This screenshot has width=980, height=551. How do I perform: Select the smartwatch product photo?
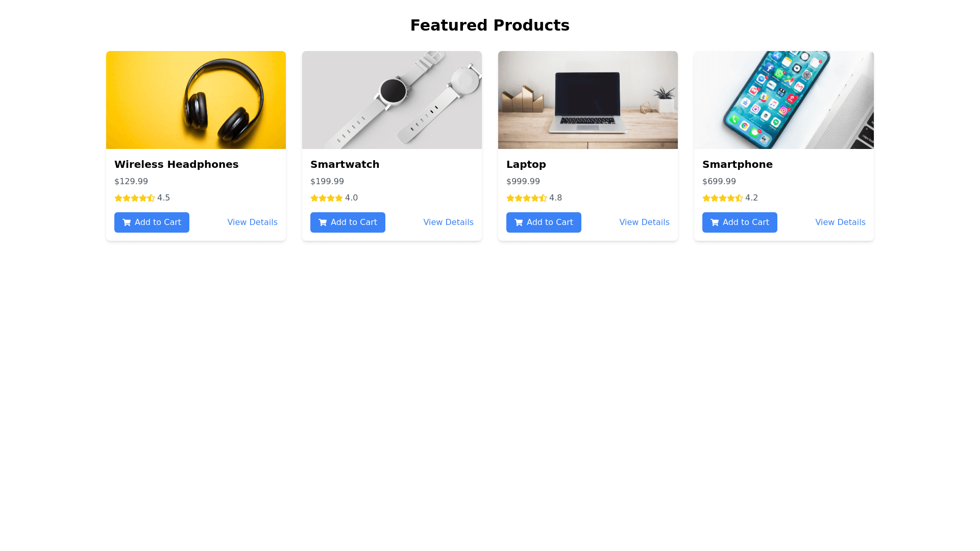[392, 100]
